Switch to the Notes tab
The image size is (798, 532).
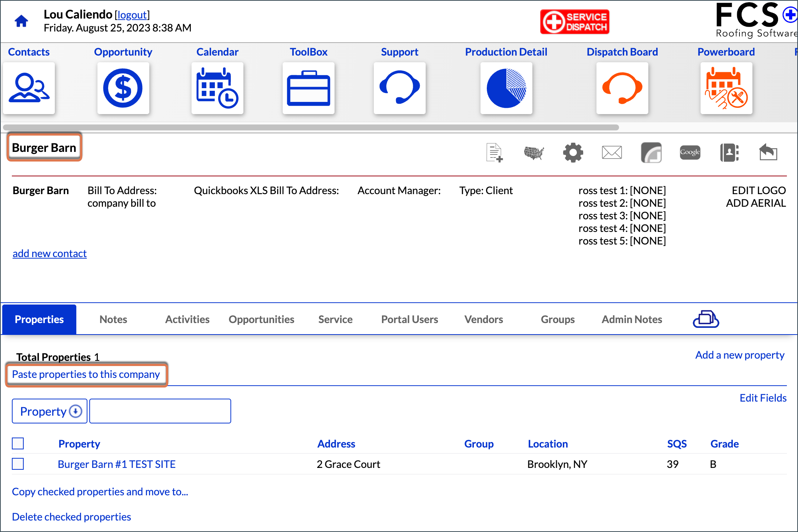pyautogui.click(x=113, y=319)
